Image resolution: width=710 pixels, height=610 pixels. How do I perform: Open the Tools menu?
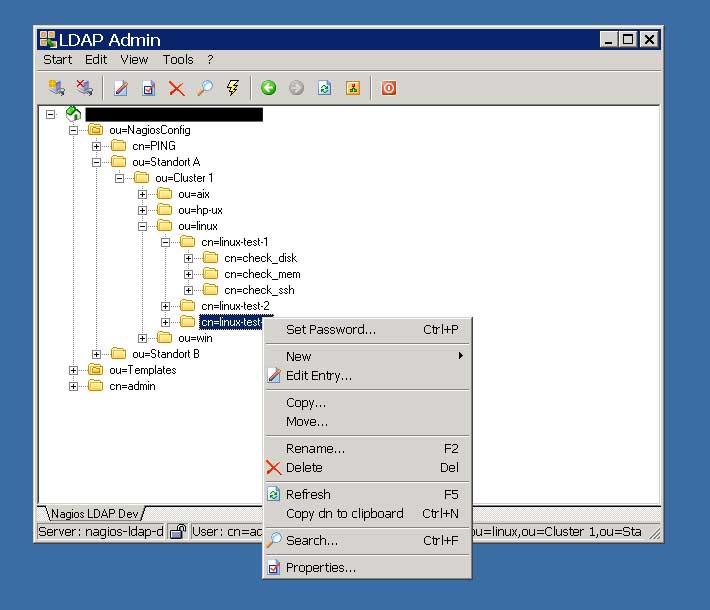click(178, 59)
